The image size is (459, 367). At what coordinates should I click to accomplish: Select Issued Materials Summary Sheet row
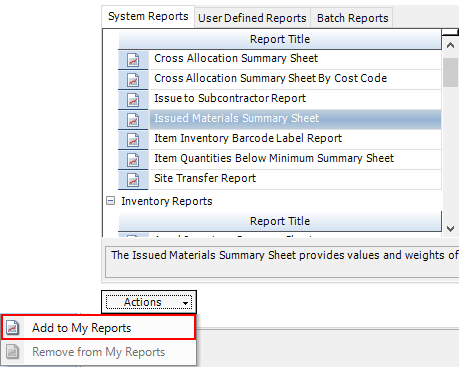click(x=295, y=120)
